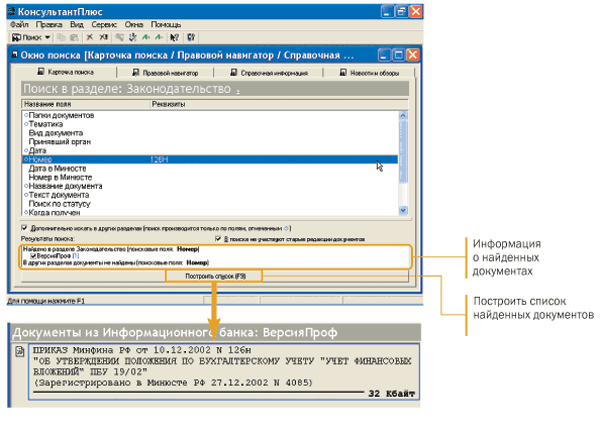Click the anchor-shaped toolbar icon
Image resolution: width=600 pixels, height=436 pixels.
tap(133, 37)
